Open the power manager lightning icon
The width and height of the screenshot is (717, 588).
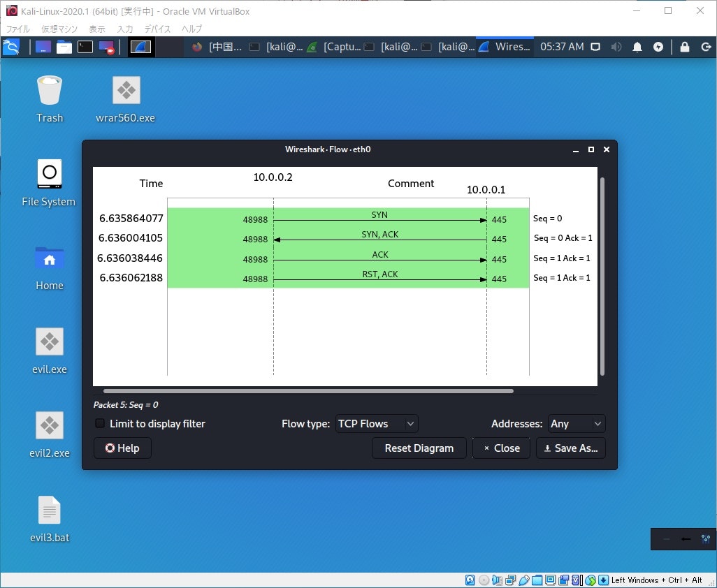click(x=658, y=47)
